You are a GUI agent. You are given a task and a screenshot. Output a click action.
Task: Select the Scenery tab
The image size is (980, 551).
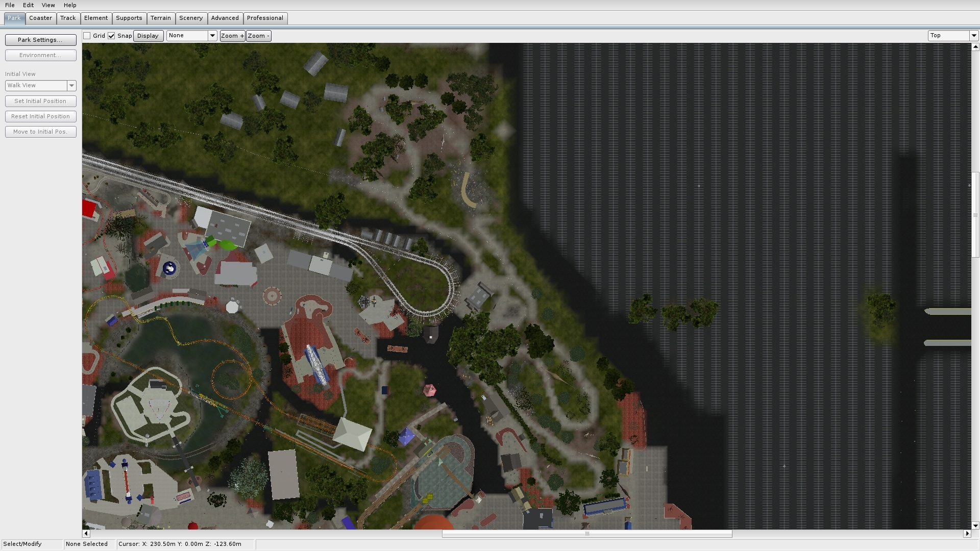[190, 18]
